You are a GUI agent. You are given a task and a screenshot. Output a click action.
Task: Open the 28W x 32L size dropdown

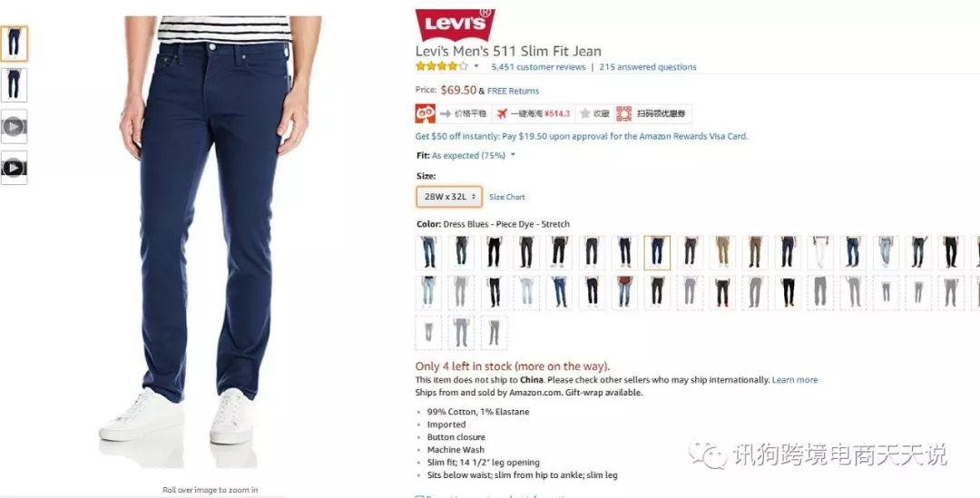[x=449, y=197]
